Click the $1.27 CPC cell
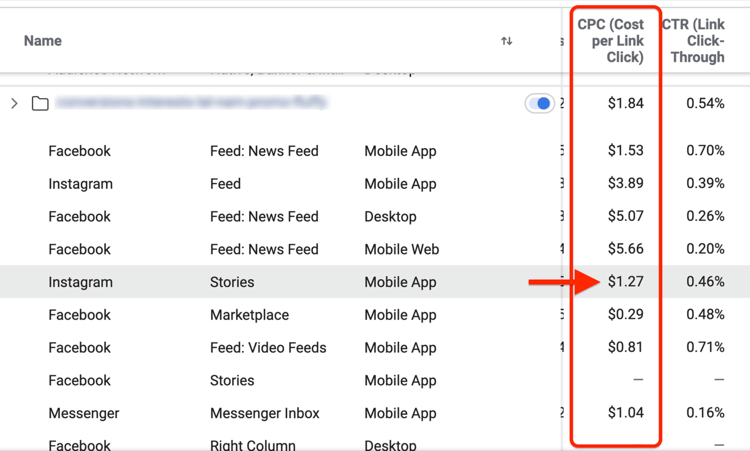 626,281
